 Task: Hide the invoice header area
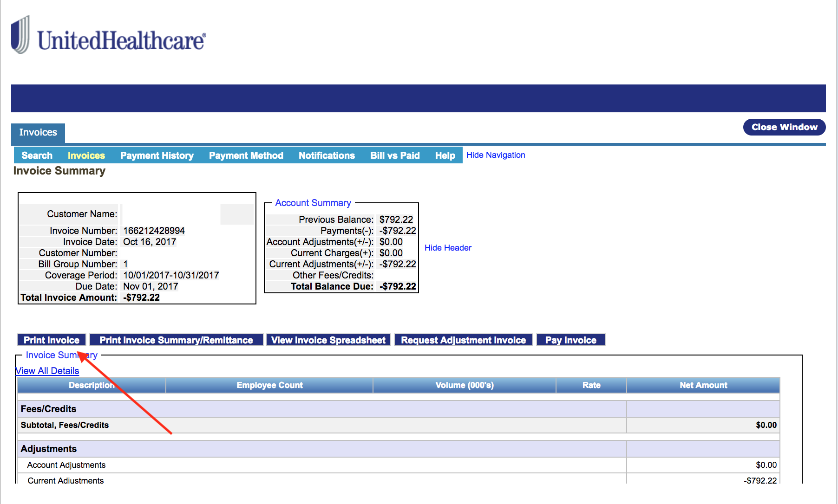(448, 247)
